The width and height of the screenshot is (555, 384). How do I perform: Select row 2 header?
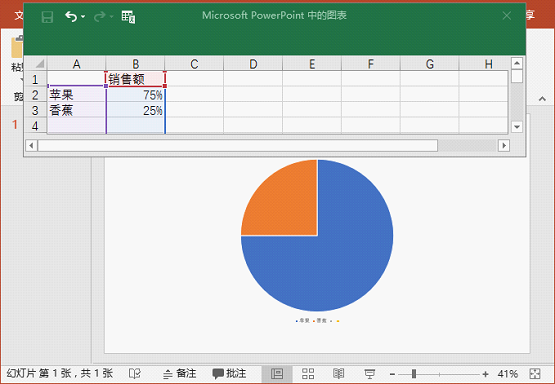pos(35,95)
